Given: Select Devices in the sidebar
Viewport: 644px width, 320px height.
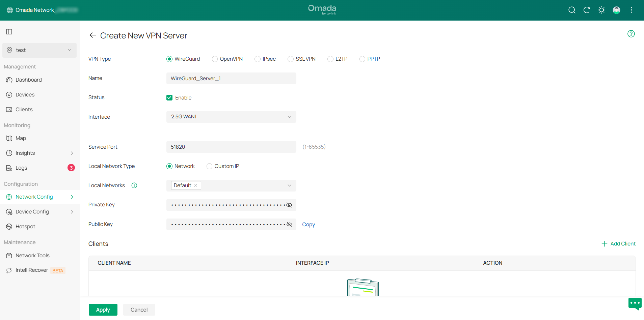Looking at the screenshot, I should (25, 94).
